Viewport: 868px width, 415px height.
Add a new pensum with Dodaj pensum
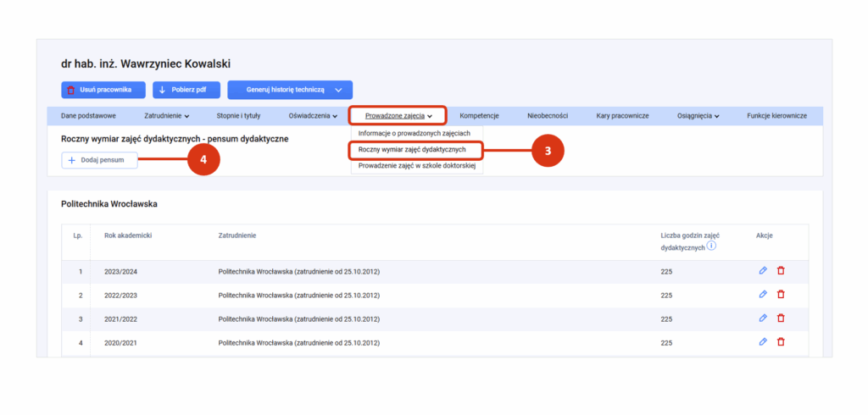tap(100, 160)
